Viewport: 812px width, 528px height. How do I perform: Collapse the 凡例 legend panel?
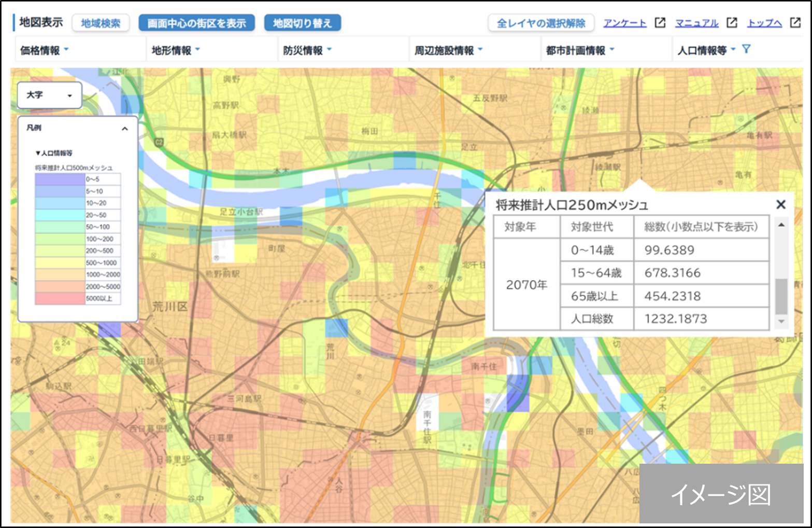point(125,129)
